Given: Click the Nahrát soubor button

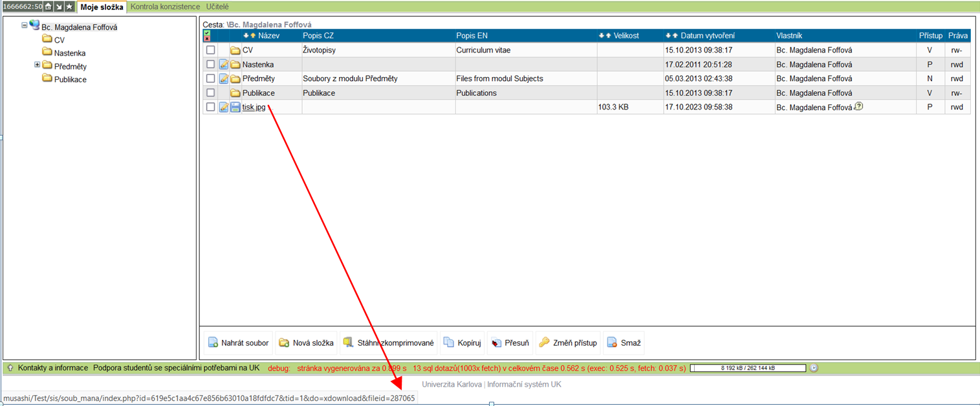Looking at the screenshot, I should tap(238, 343).
